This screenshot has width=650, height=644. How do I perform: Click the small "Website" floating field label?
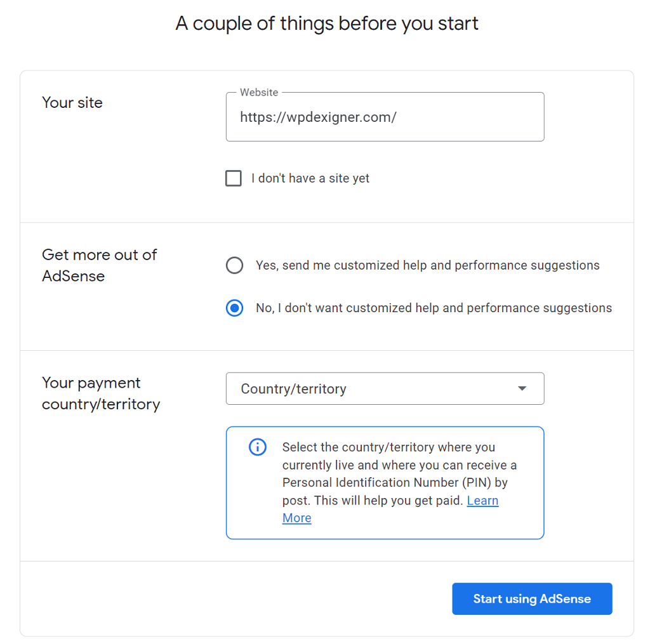(x=259, y=93)
